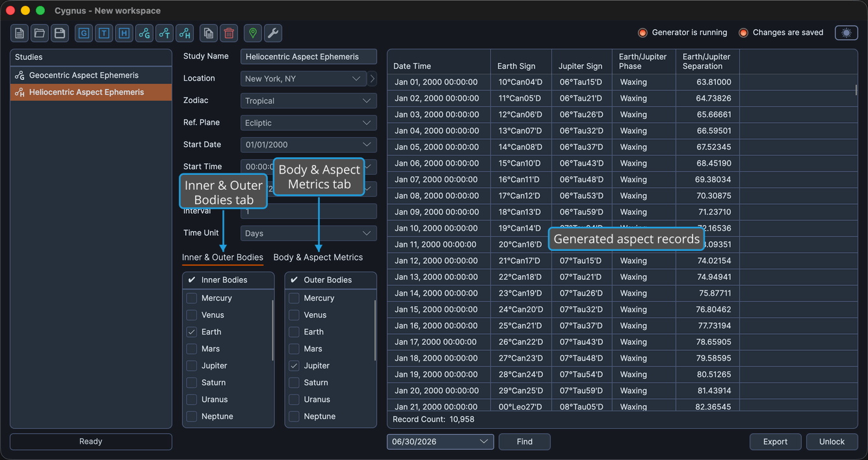The image size is (868, 460).
Task: Open settings with the wrench icon
Action: pos(273,33)
